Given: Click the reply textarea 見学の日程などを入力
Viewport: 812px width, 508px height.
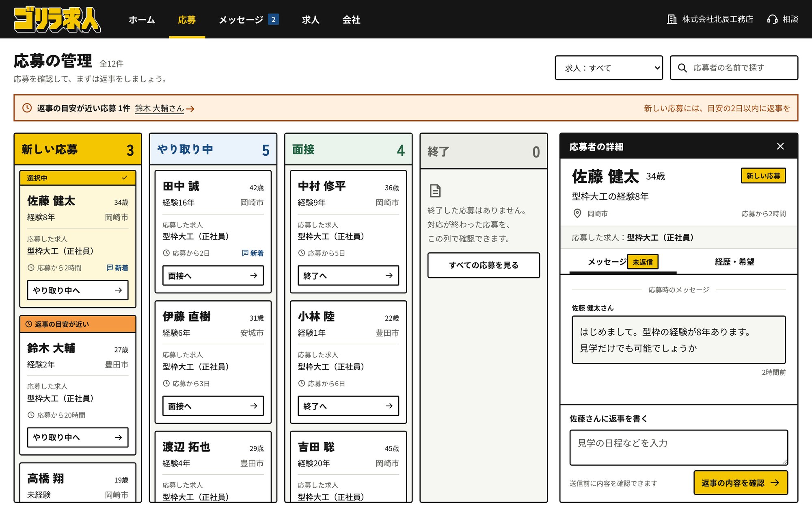Looking at the screenshot, I should pyautogui.click(x=678, y=447).
